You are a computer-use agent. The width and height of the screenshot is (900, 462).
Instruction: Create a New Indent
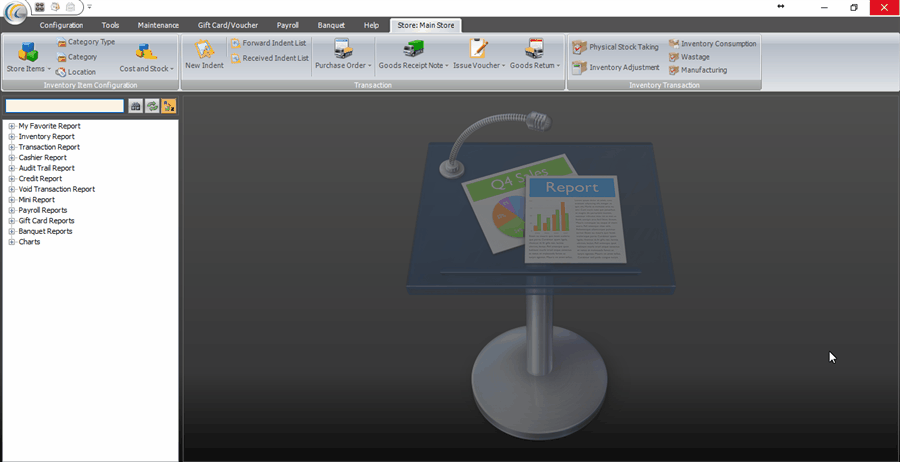point(204,55)
